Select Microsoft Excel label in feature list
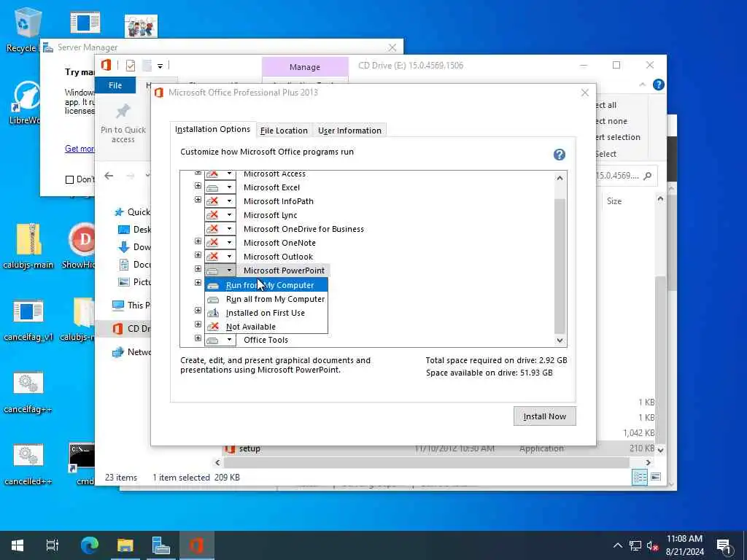The image size is (747, 560). pos(271,187)
